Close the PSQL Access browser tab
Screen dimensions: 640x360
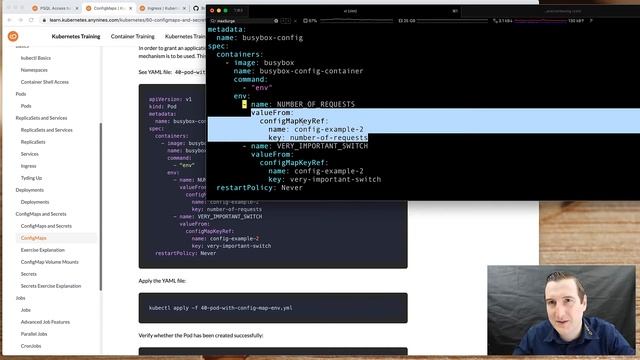(x=77, y=8)
